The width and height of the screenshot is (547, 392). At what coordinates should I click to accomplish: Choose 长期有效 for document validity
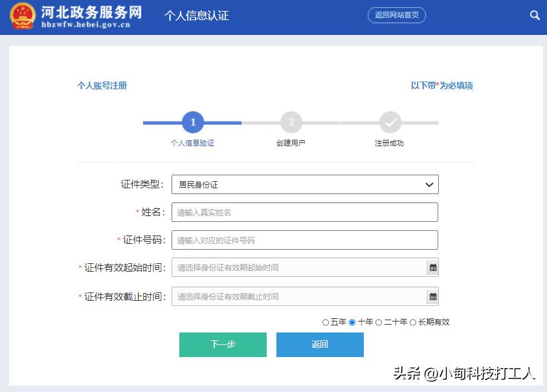(414, 321)
